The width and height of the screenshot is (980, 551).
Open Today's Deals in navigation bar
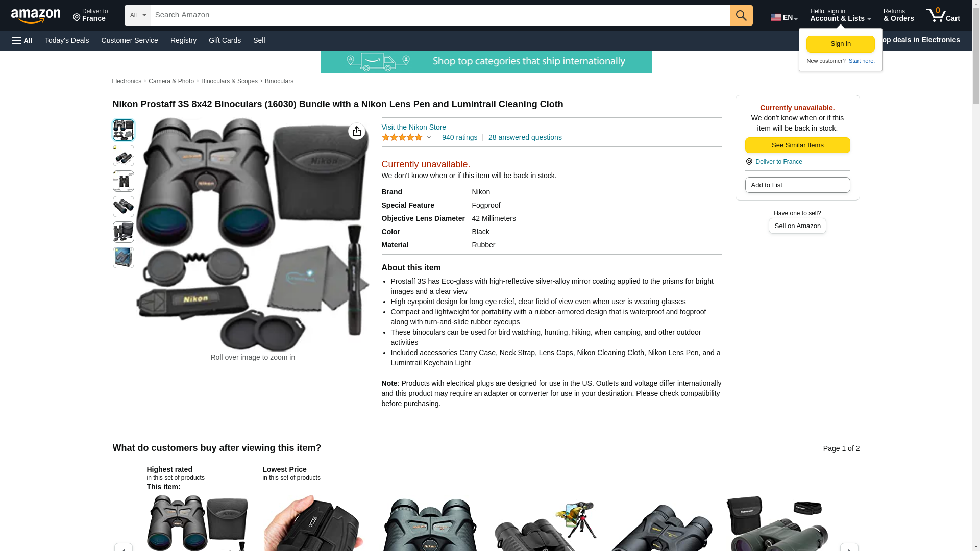tap(67, 40)
